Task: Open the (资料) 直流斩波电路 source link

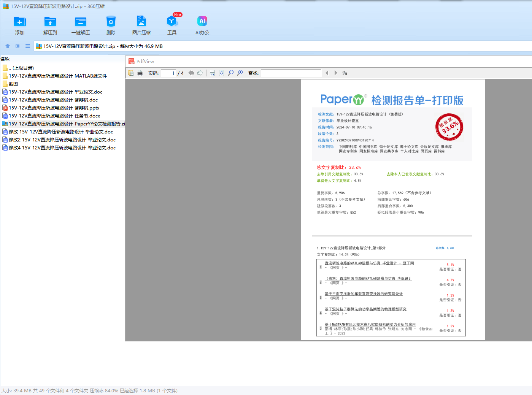Action: point(368,279)
